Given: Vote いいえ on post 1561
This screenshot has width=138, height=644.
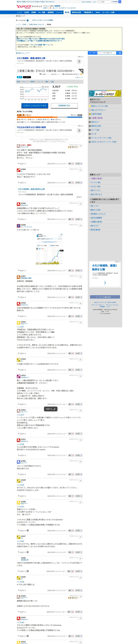Looking at the screenshot, I should (79, 164).
